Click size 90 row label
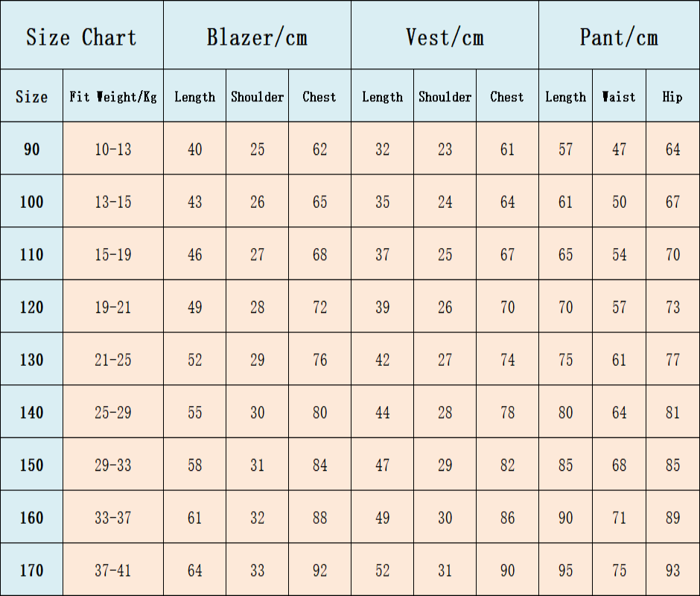Viewport: 700px width, 596px height. coord(32,148)
